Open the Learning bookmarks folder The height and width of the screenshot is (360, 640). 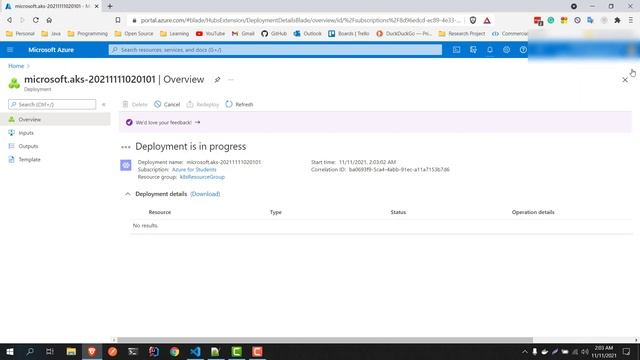click(175, 33)
